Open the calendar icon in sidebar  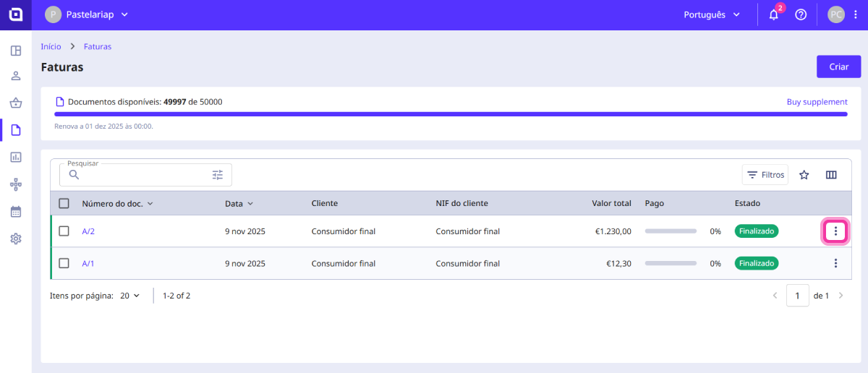[x=16, y=212]
